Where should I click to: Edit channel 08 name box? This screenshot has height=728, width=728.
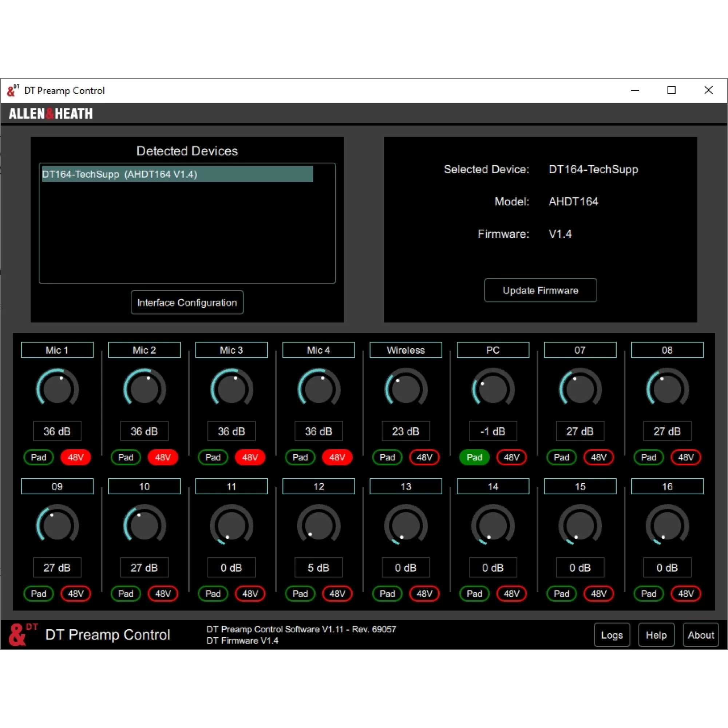click(667, 350)
